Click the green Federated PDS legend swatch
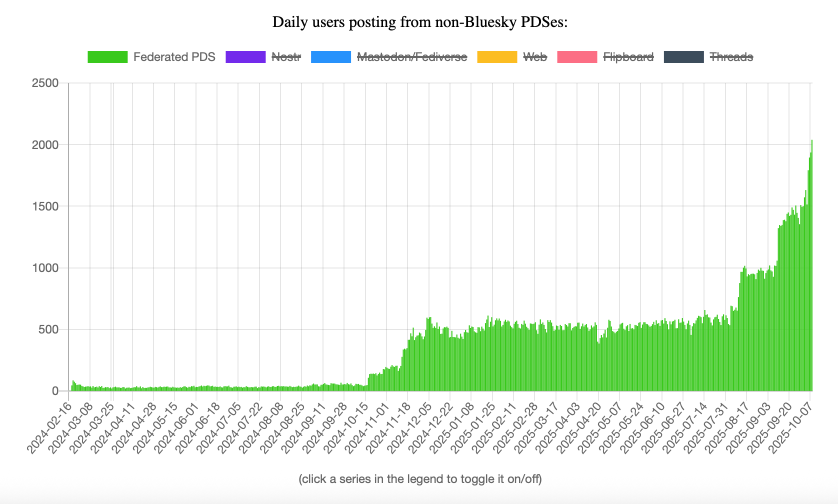 click(x=107, y=57)
